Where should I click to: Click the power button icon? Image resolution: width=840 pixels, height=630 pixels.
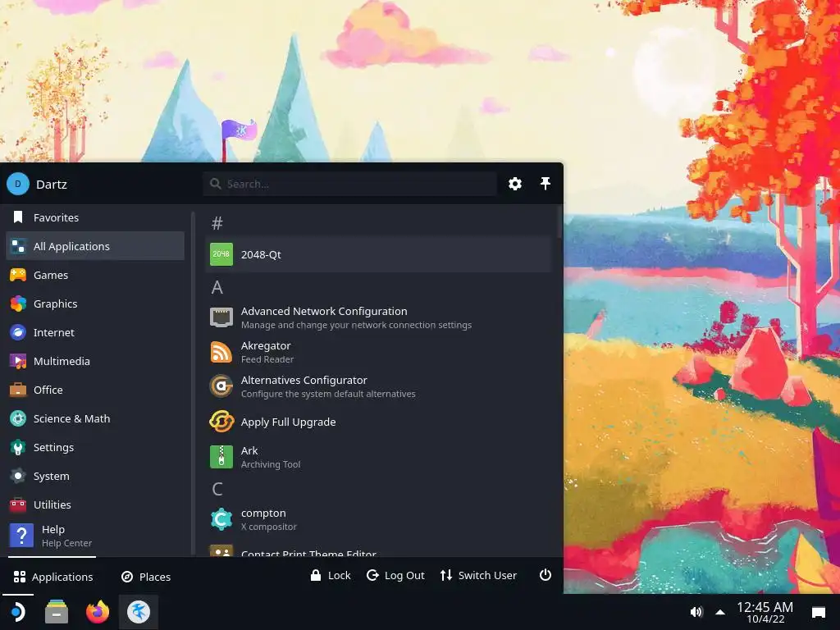tap(546, 575)
